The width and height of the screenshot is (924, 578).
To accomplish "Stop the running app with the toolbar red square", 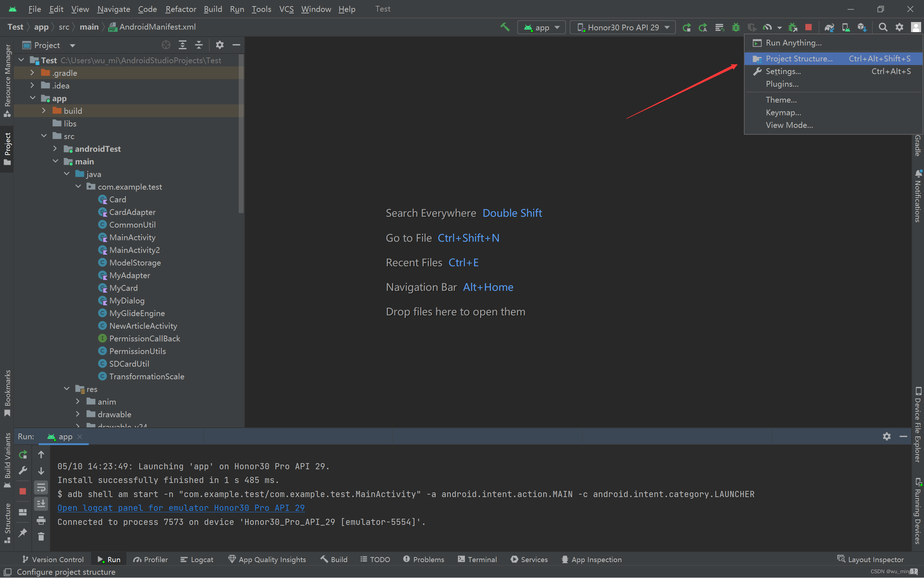I will [808, 27].
